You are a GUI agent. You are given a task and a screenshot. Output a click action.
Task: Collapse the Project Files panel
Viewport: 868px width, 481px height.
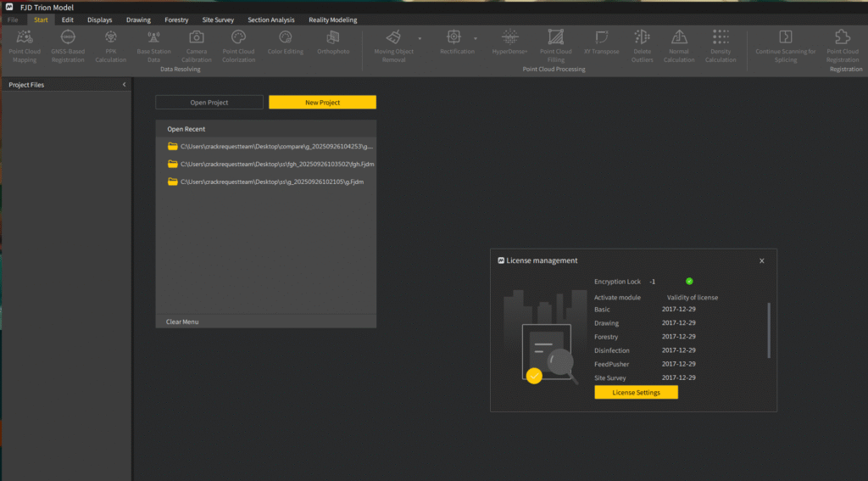(124, 85)
